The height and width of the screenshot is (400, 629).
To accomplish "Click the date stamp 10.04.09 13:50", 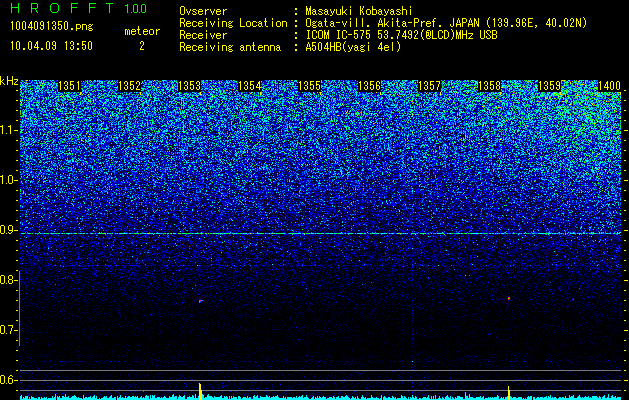I will pyautogui.click(x=51, y=46).
